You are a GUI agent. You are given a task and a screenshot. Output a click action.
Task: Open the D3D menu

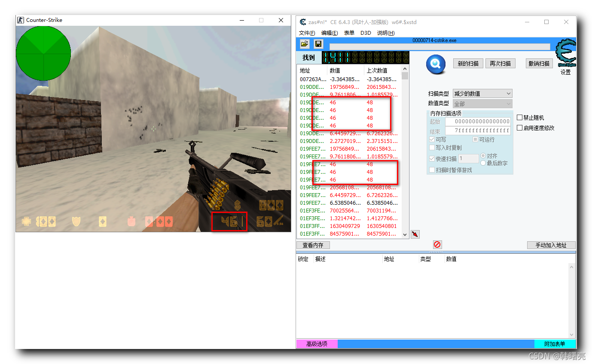tap(366, 33)
